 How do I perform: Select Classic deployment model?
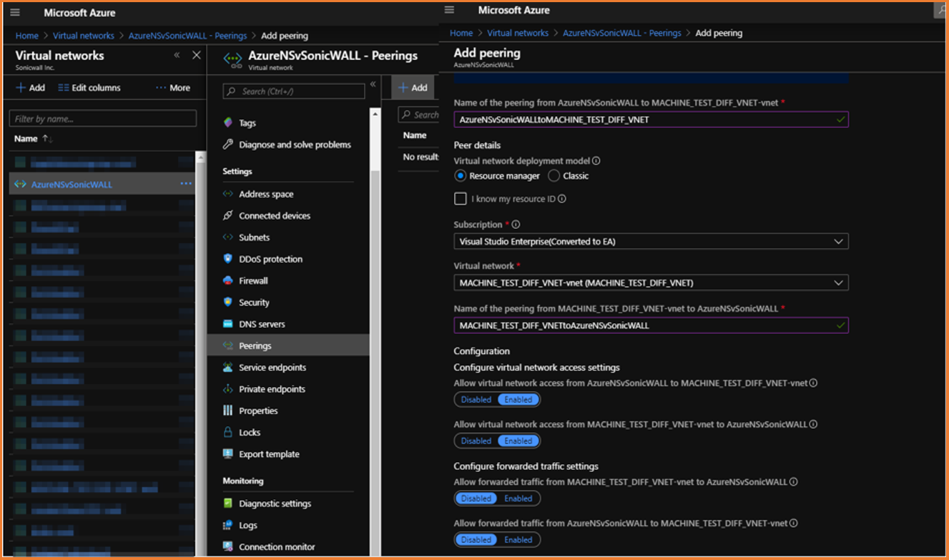tap(554, 175)
